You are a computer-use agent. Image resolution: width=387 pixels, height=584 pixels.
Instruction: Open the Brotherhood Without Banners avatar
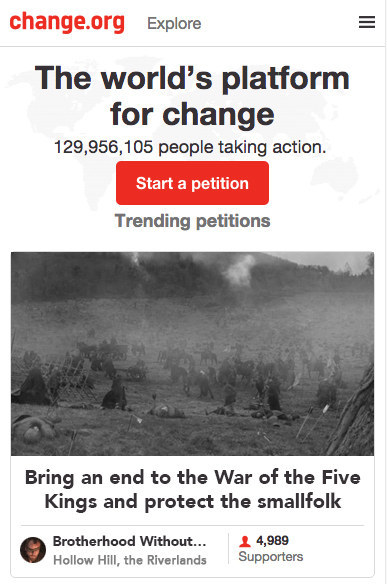pos(33,550)
